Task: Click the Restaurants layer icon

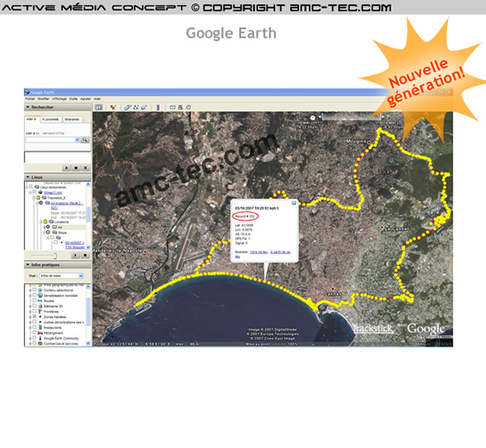Action: (x=40, y=327)
